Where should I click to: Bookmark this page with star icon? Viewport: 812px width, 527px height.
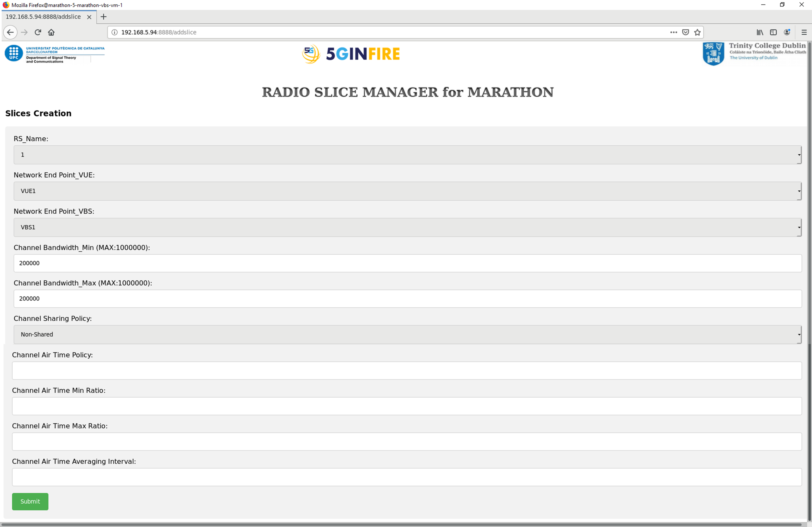[697, 32]
